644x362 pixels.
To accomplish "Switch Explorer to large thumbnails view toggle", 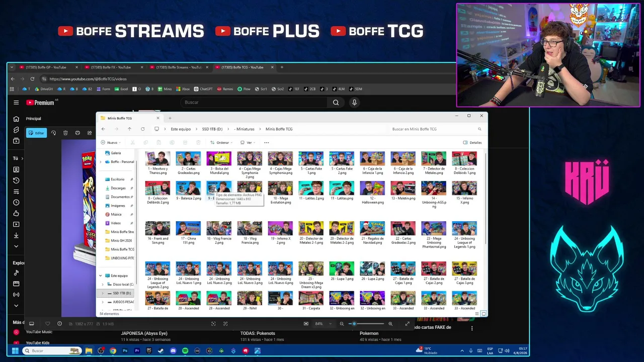I will pyautogui.click(x=484, y=314).
